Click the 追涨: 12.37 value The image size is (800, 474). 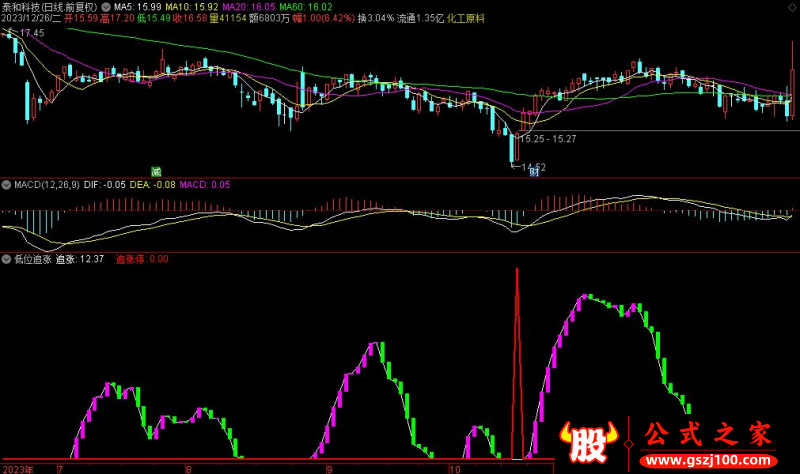(x=80, y=259)
